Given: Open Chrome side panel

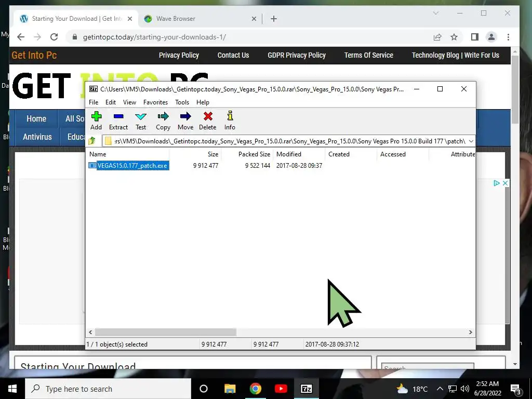Looking at the screenshot, I should pyautogui.click(x=475, y=37).
